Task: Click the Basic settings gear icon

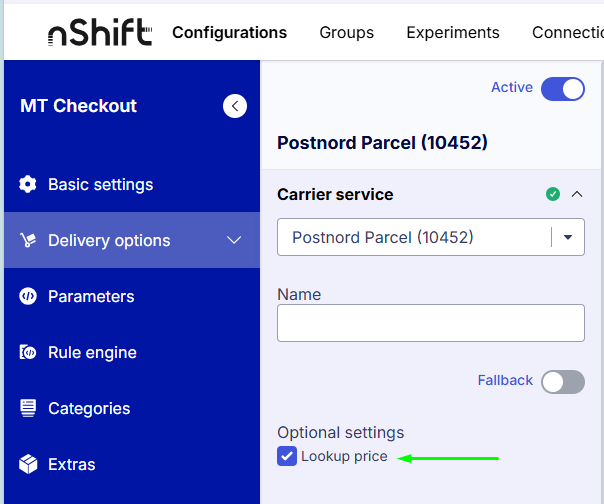Action: coord(28,184)
